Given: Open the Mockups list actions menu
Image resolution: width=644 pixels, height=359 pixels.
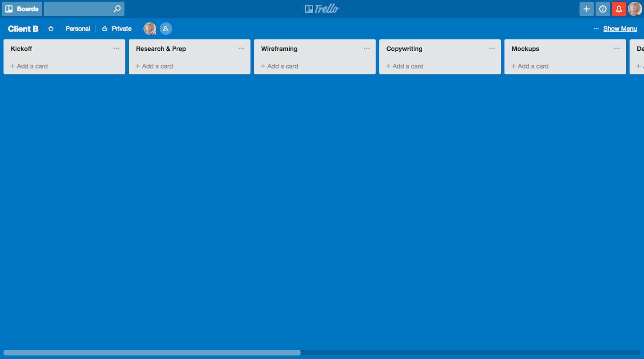Looking at the screenshot, I should [x=617, y=49].
